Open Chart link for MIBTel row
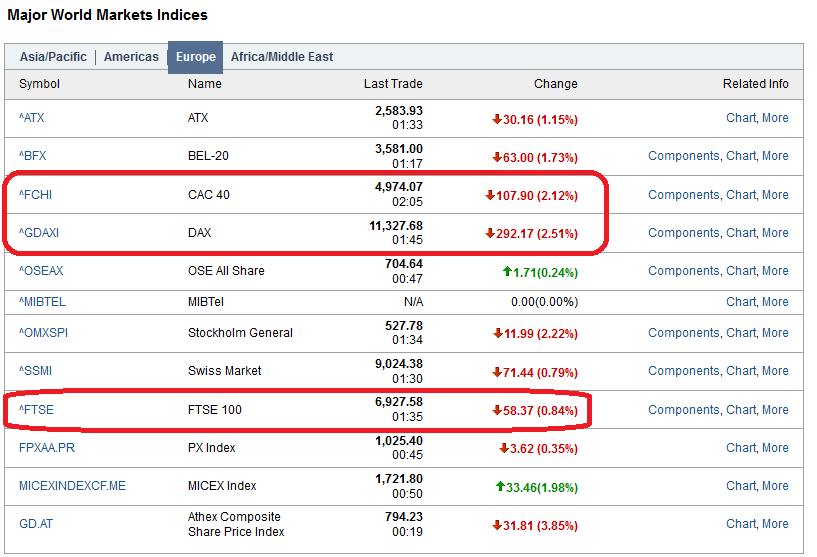The height and width of the screenshot is (557, 817). (741, 302)
